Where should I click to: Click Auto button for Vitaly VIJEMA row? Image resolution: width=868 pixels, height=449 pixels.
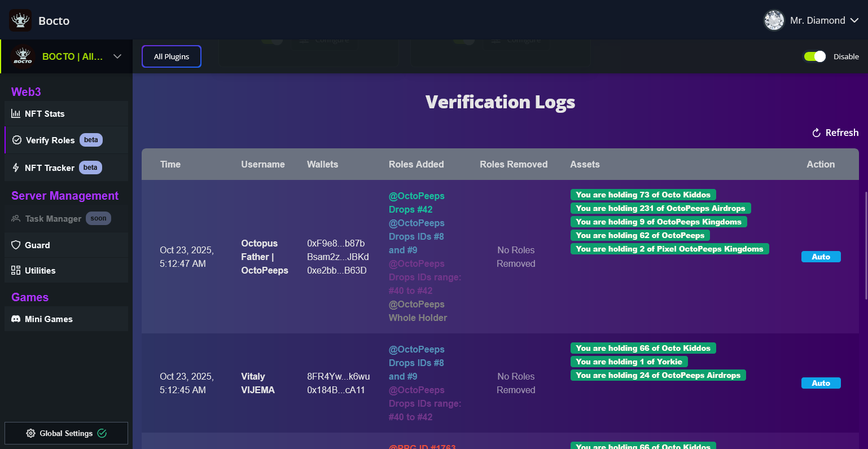coord(821,383)
